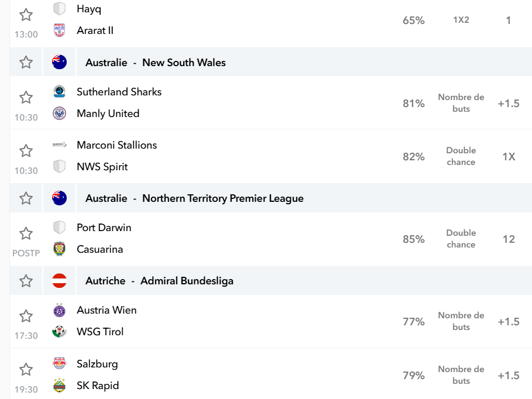The width and height of the screenshot is (532, 399).
Task: Click the Australian flag icon for New South Wales
Action: point(59,62)
